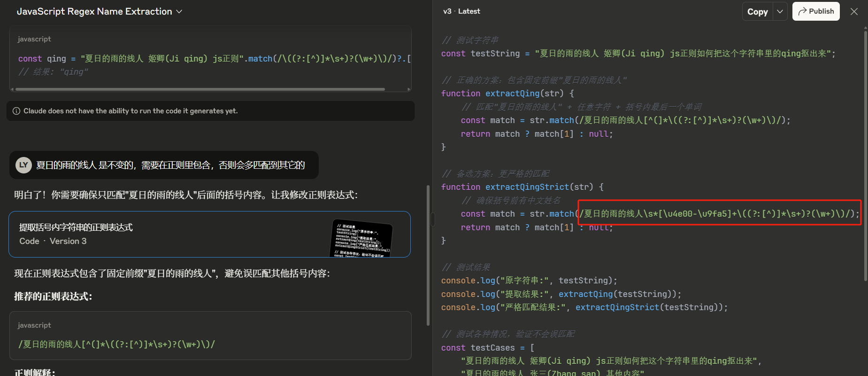Publish the artifact
The width and height of the screenshot is (868, 376).
point(816,11)
